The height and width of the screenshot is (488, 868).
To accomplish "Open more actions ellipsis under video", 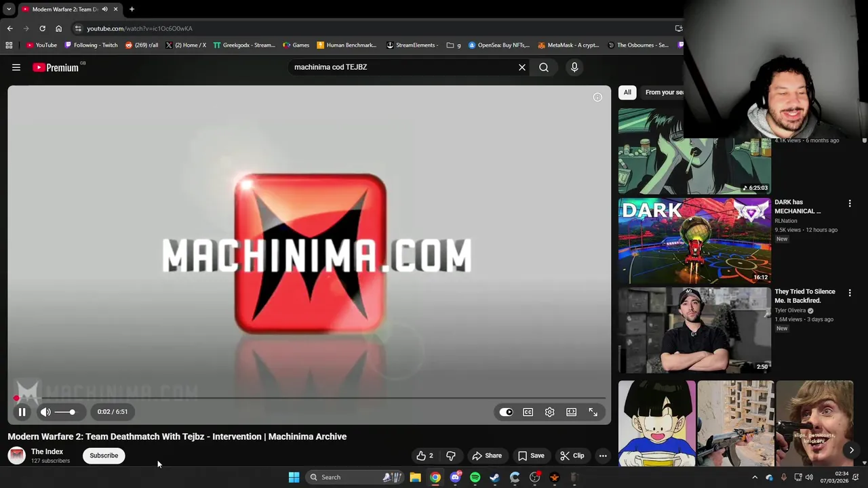I will pos(603,455).
